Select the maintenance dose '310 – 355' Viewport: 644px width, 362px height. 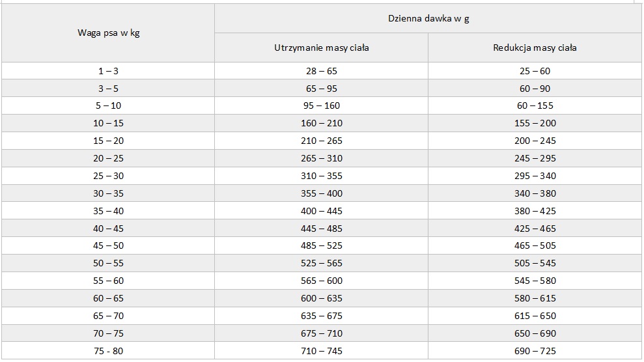tap(322, 176)
